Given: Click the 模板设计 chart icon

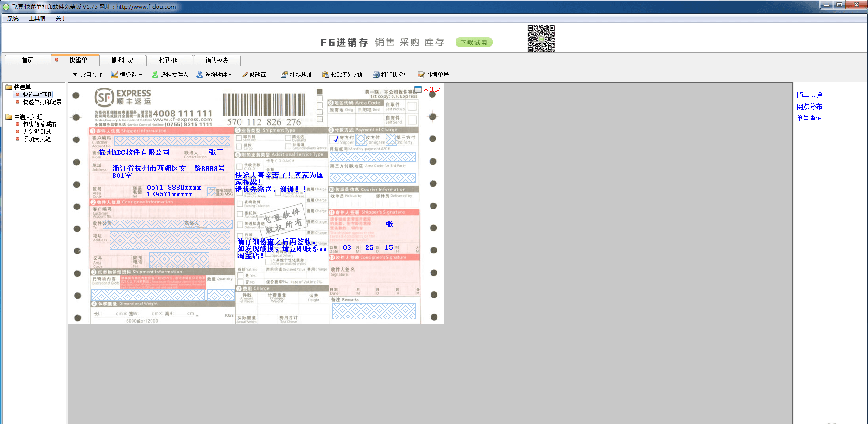Looking at the screenshot, I should [114, 75].
